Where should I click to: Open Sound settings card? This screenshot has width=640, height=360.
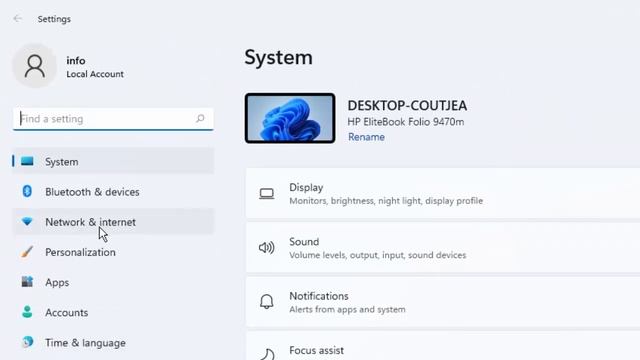point(443,248)
